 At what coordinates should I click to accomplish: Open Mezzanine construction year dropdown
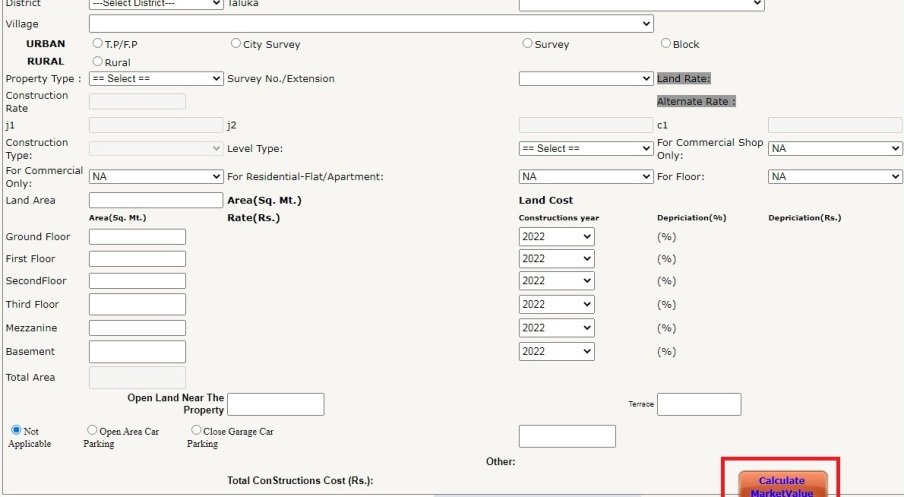pos(556,328)
